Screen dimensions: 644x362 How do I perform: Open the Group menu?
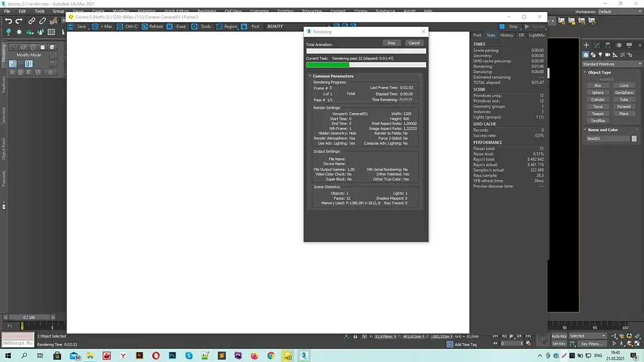(x=58, y=11)
